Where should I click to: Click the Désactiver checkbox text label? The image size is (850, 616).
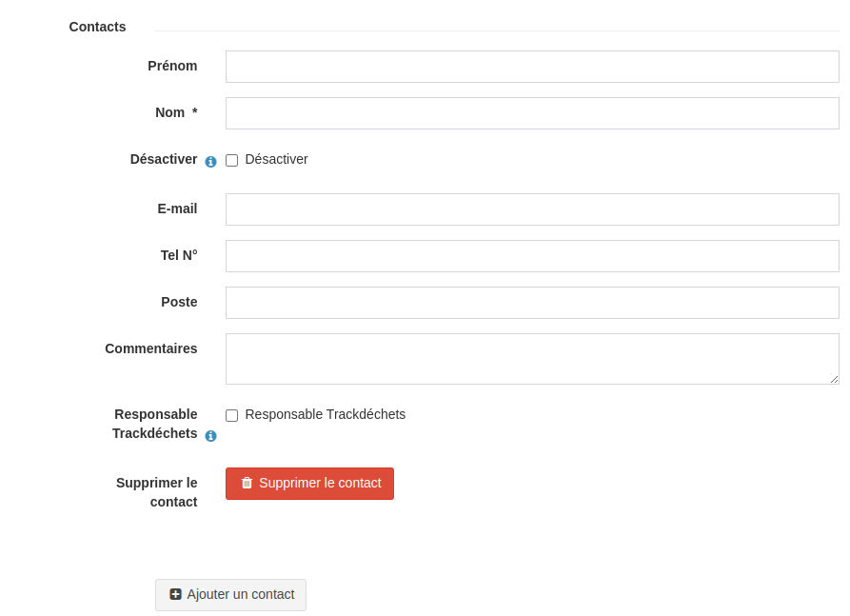276,159
